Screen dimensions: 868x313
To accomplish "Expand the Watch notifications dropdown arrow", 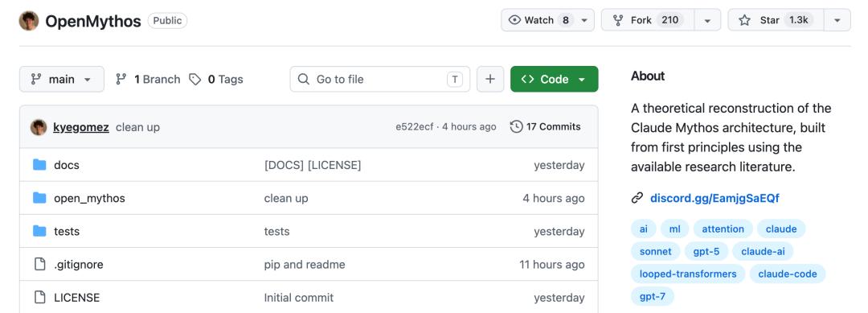I will 584,20.
